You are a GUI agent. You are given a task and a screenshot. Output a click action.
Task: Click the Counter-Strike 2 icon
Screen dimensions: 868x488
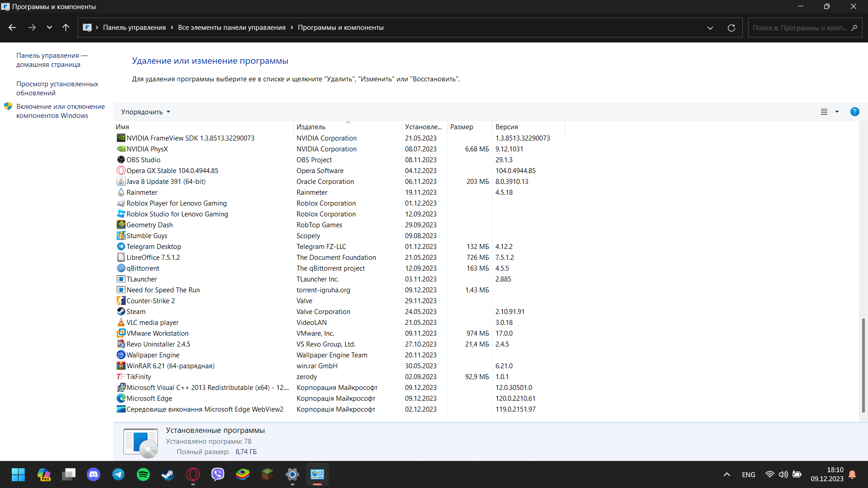(121, 301)
